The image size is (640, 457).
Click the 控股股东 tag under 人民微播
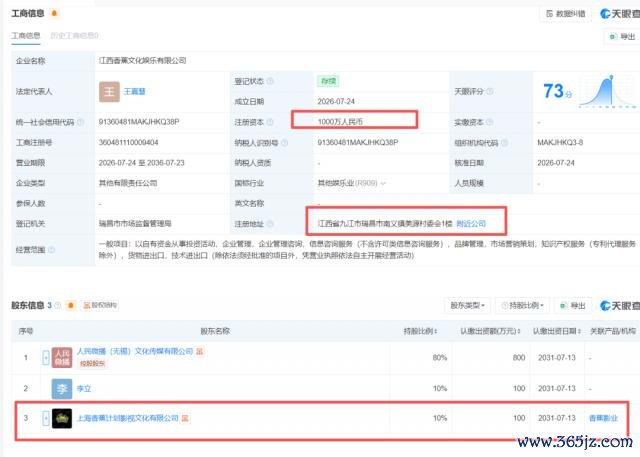[x=92, y=364]
